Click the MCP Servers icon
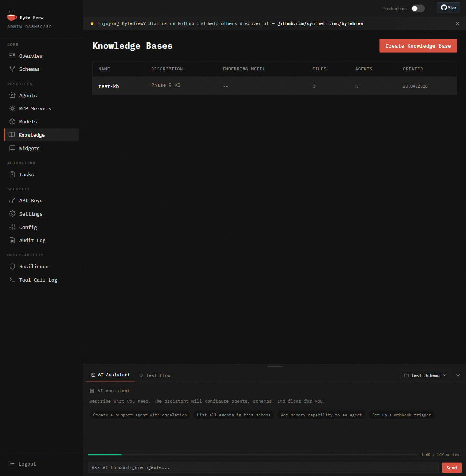 coord(12,108)
